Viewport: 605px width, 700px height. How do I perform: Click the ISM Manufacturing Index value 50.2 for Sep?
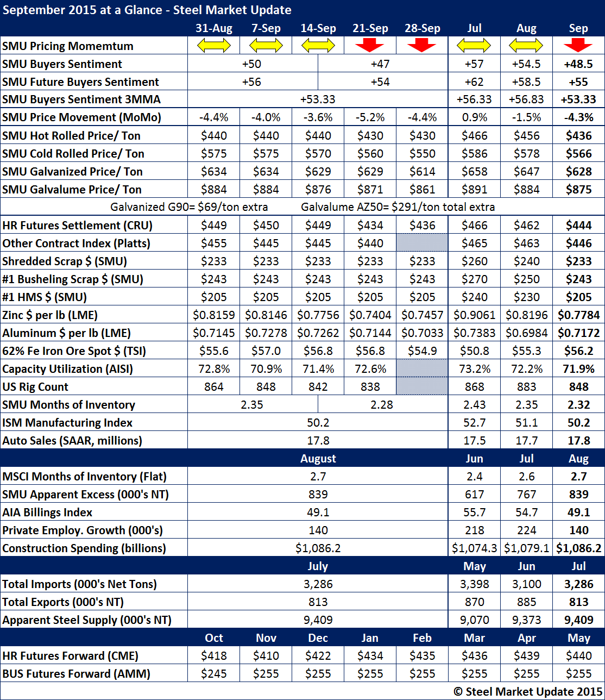click(x=578, y=422)
